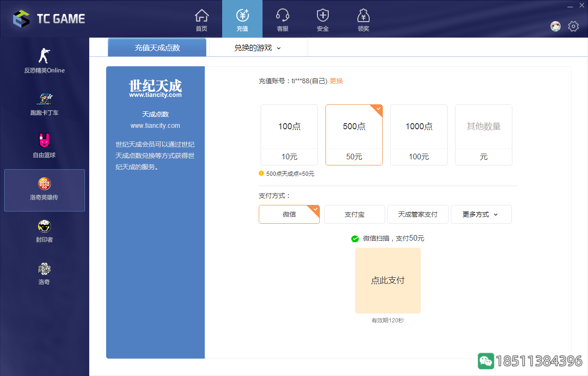Click the user avatar in the top bar
This screenshot has height=376, width=588.
point(555,27)
